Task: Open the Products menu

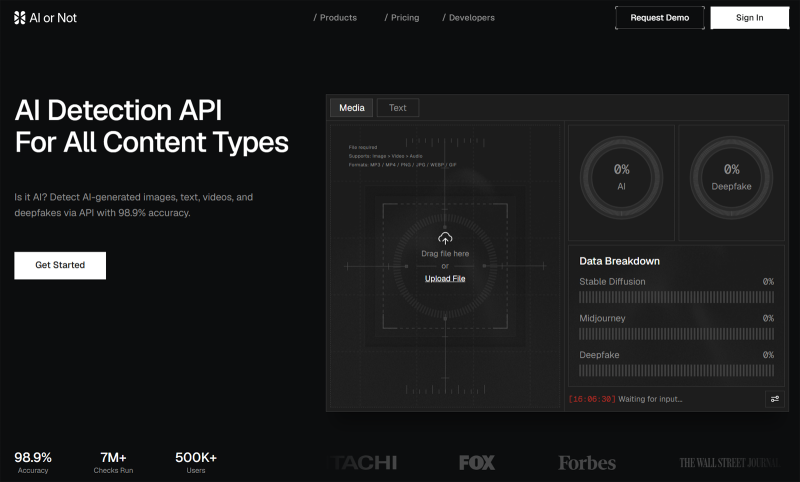Action: point(335,18)
